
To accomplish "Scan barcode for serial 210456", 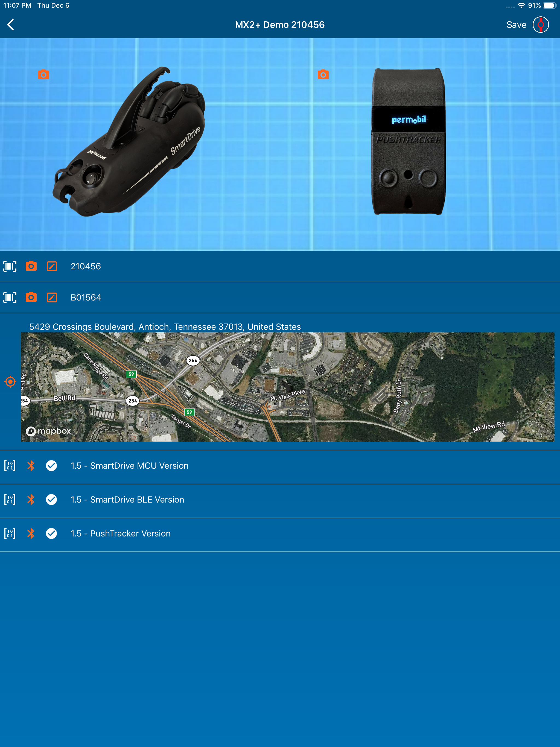I will point(10,266).
